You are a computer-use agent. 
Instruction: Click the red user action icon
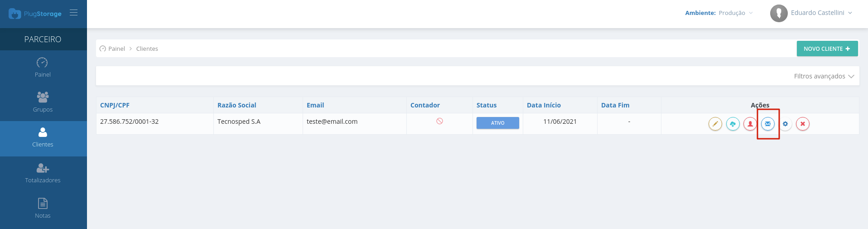point(750,124)
